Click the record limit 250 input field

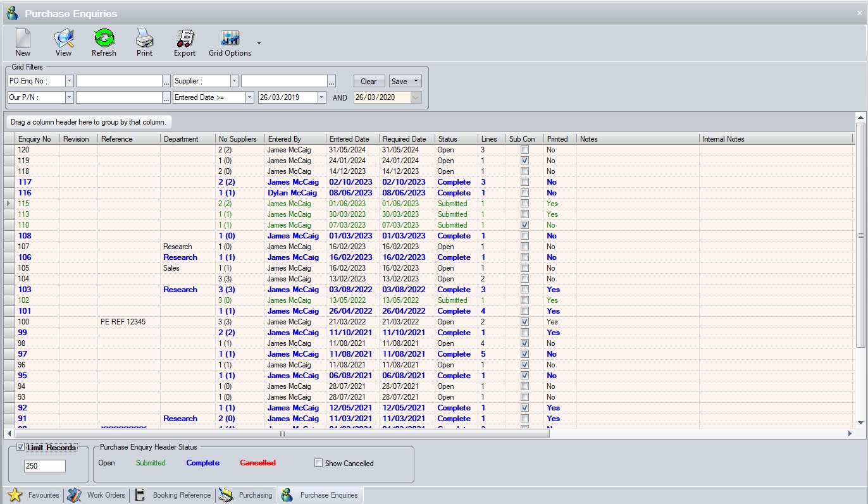click(44, 466)
